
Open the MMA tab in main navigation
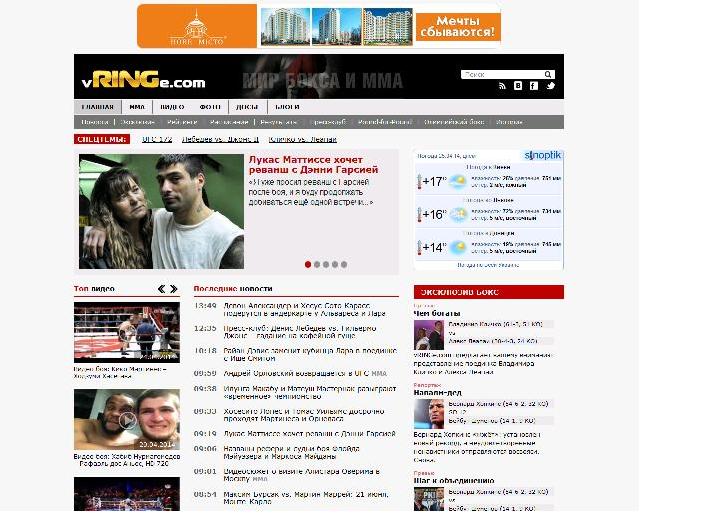(x=136, y=107)
